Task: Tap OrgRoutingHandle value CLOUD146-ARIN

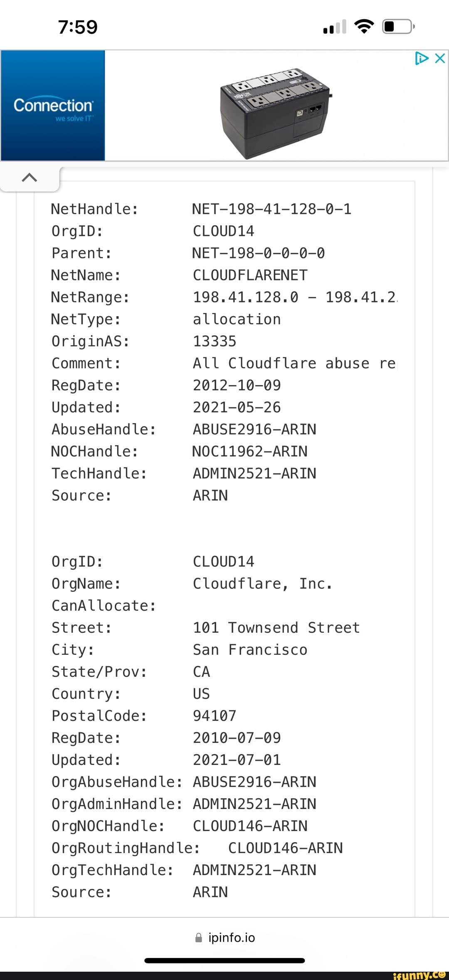Action: 286,848
